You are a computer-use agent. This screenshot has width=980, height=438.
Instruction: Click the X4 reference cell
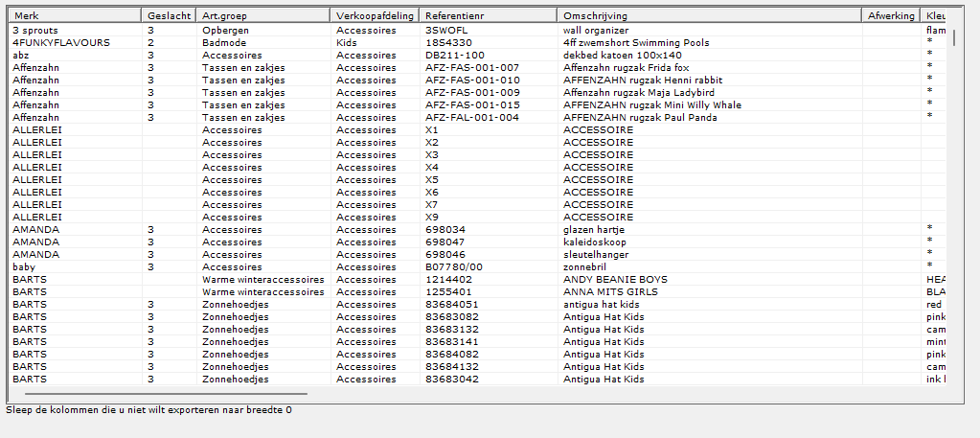point(432,168)
